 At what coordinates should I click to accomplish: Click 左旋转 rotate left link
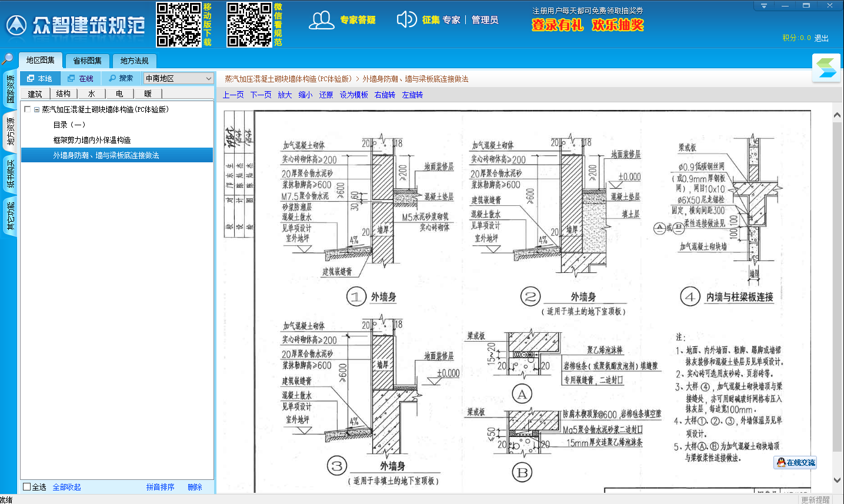[412, 95]
